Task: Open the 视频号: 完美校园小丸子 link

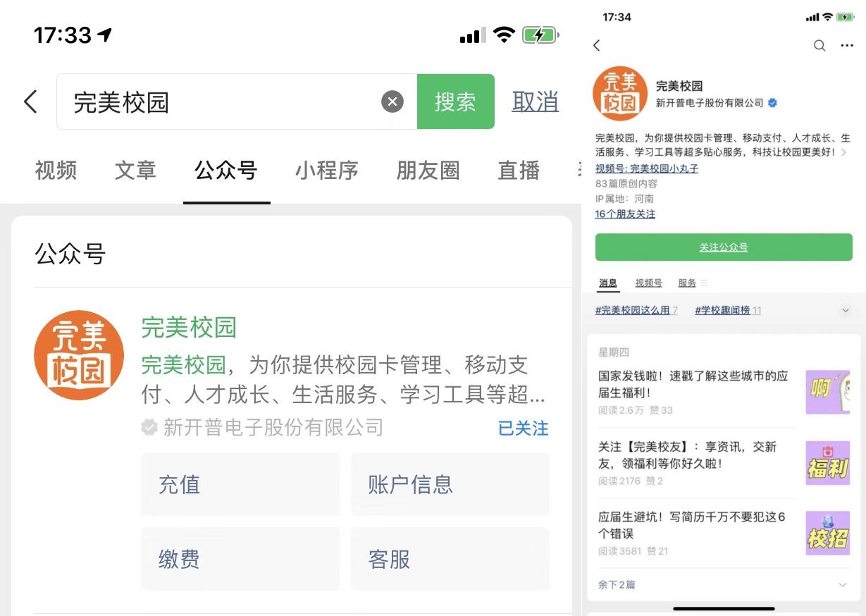Action: [x=647, y=169]
